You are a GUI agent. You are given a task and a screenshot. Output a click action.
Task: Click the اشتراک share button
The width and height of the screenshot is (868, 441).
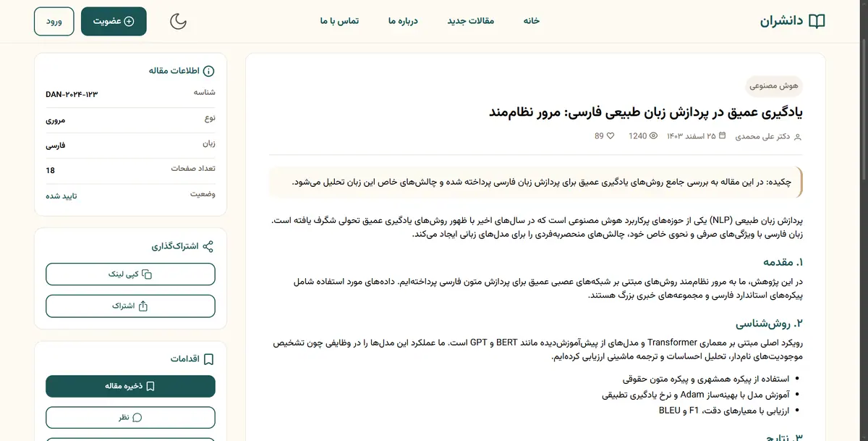click(130, 306)
